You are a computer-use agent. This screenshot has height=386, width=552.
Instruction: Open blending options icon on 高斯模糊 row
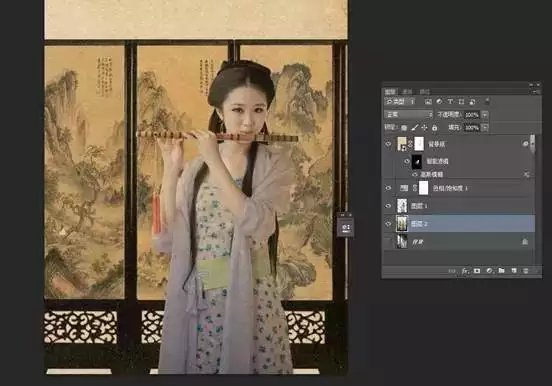[527, 174]
